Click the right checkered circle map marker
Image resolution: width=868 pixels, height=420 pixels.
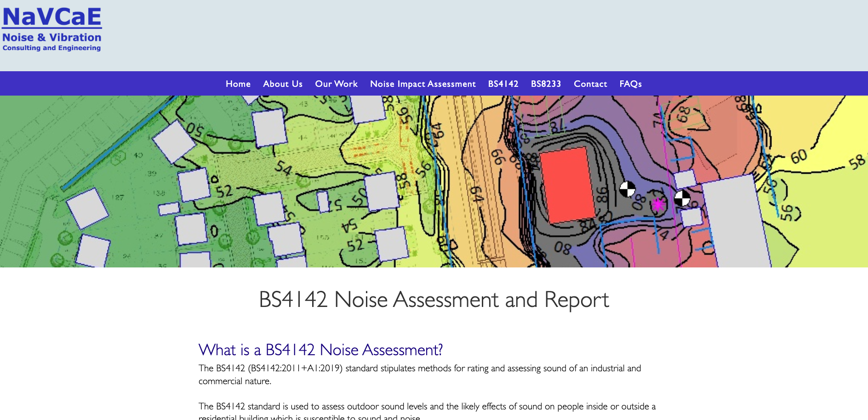(682, 198)
